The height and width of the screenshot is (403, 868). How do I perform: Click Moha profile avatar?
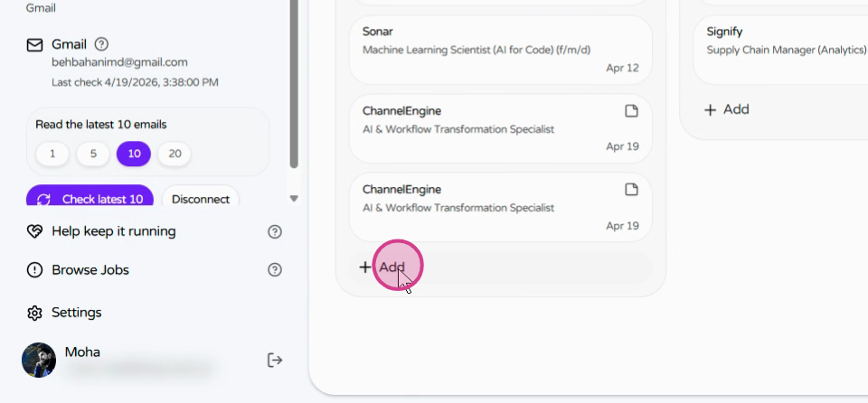(x=39, y=360)
